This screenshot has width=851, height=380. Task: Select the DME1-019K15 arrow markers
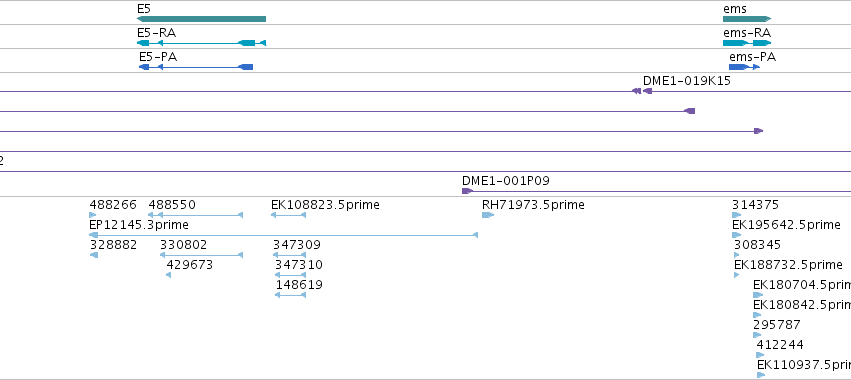pyautogui.click(x=642, y=91)
